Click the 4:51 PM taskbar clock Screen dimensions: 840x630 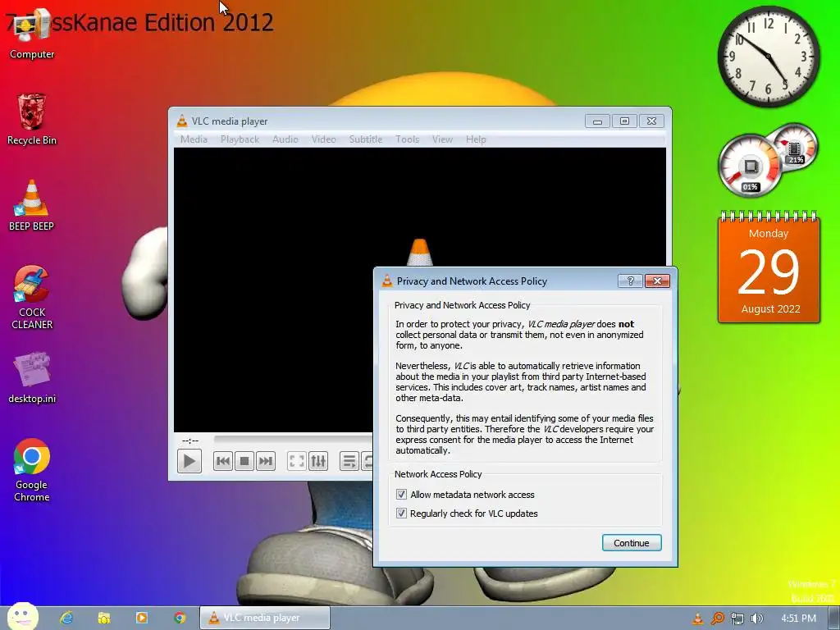[x=798, y=619]
